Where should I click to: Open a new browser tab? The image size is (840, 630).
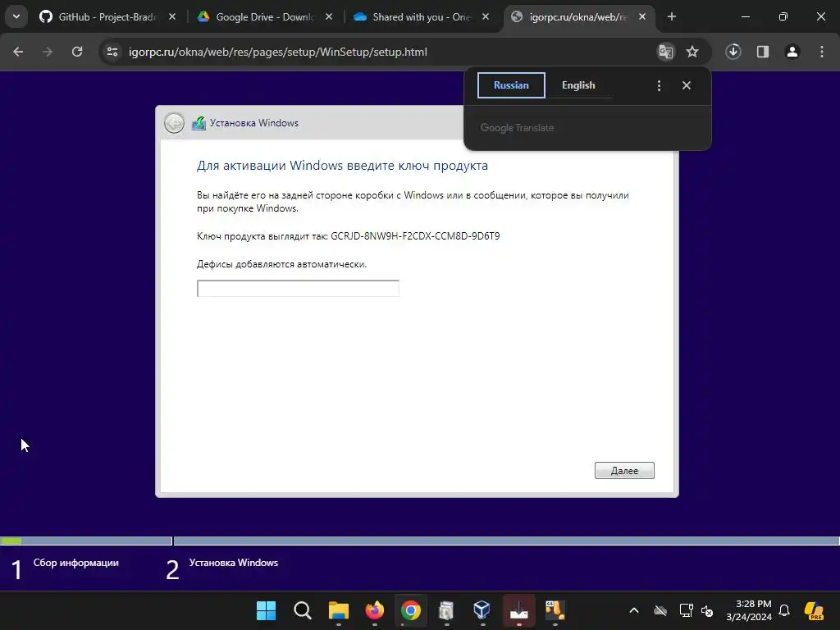pos(671,17)
